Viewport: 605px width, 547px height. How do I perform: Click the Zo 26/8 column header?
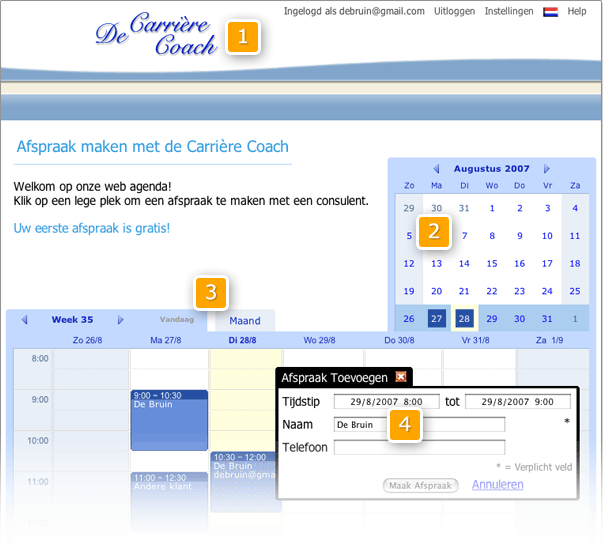click(x=87, y=340)
